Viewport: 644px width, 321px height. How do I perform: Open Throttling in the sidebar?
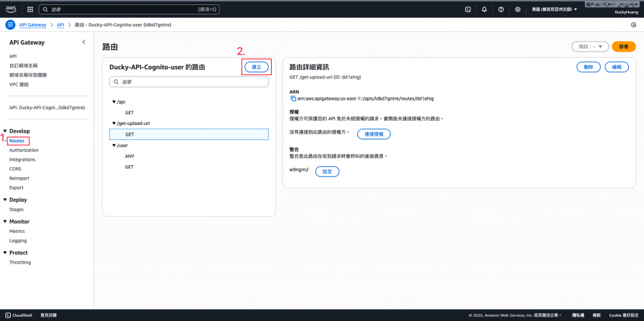tap(20, 263)
